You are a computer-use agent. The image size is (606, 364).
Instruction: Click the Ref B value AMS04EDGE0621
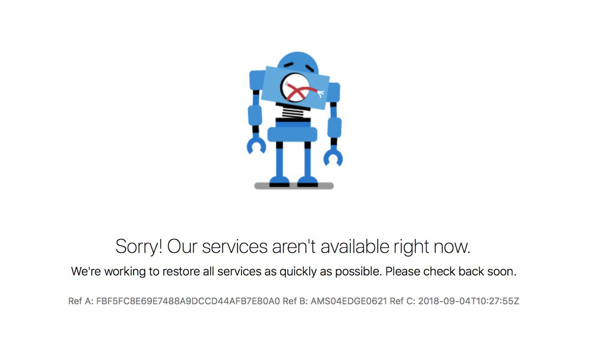pyautogui.click(x=349, y=301)
